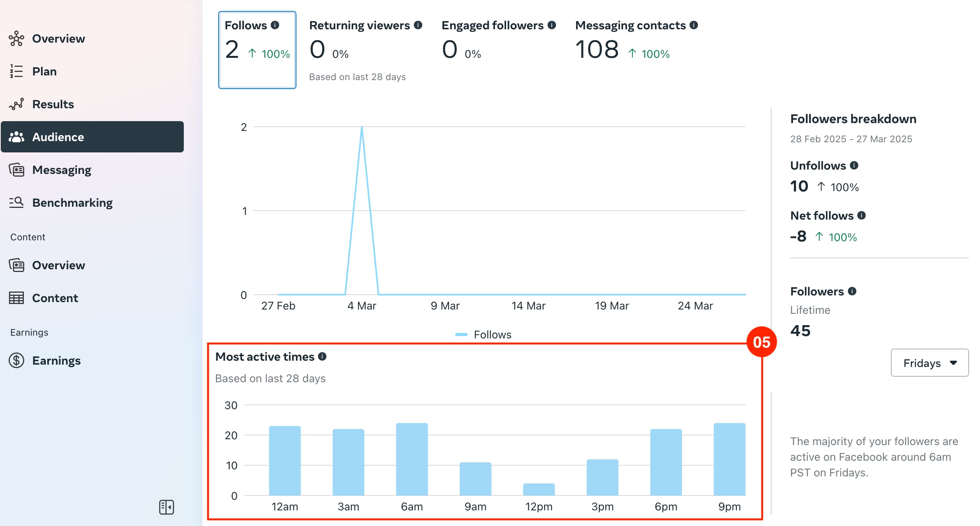Click the Follows legend color swatch
This screenshot has height=526, width=980.
[x=461, y=335]
